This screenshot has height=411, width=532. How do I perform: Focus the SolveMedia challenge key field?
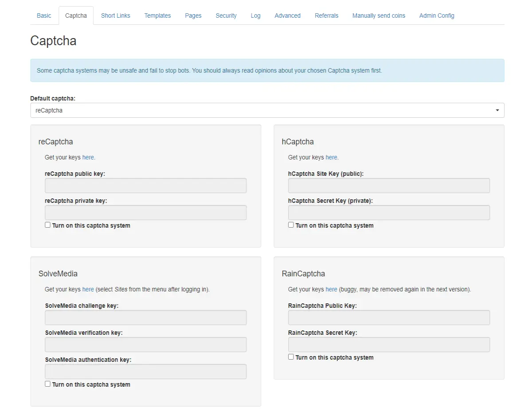coord(146,318)
